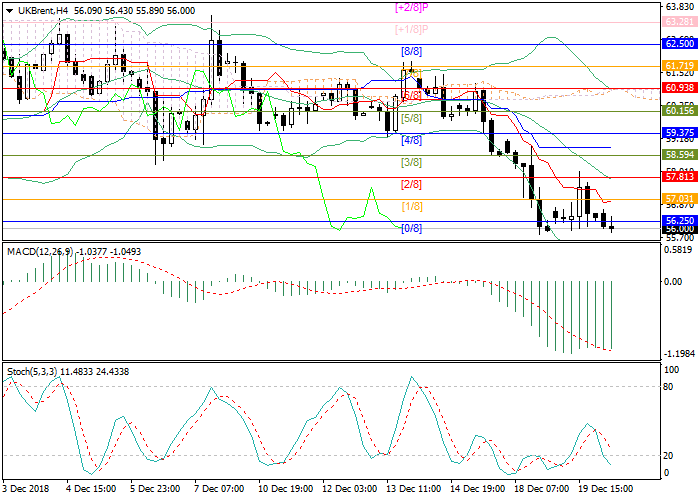Click the [4/8] Murrey level label
Image resolution: width=700 pixels, height=500 pixels.
point(411,140)
